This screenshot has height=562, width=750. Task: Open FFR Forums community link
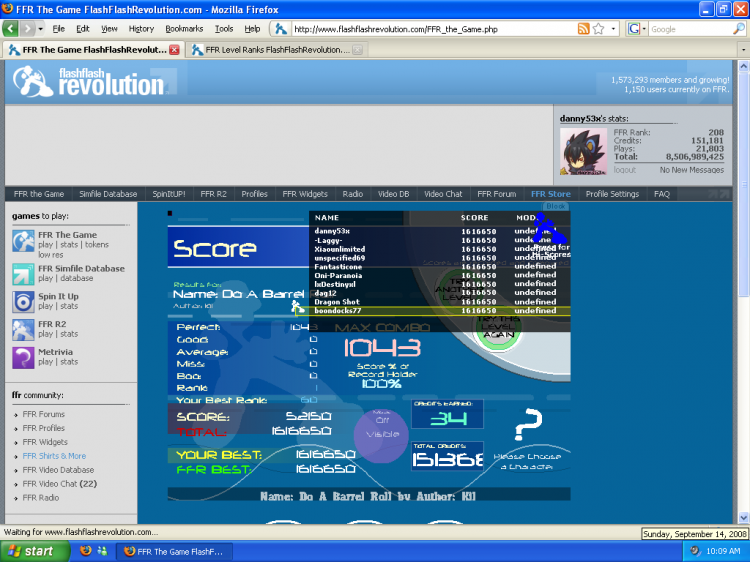[x=44, y=414]
